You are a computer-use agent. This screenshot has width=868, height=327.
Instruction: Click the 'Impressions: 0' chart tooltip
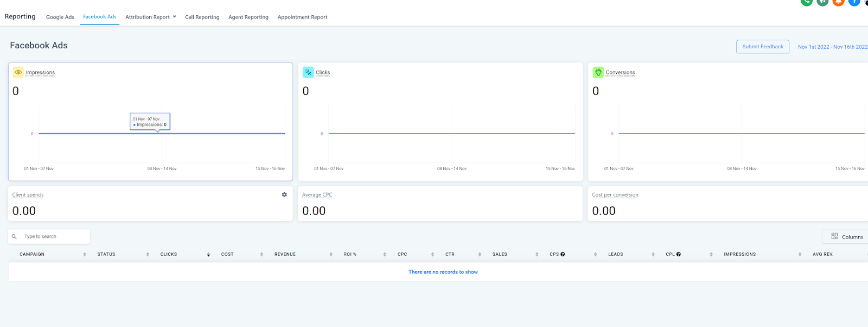pos(150,122)
